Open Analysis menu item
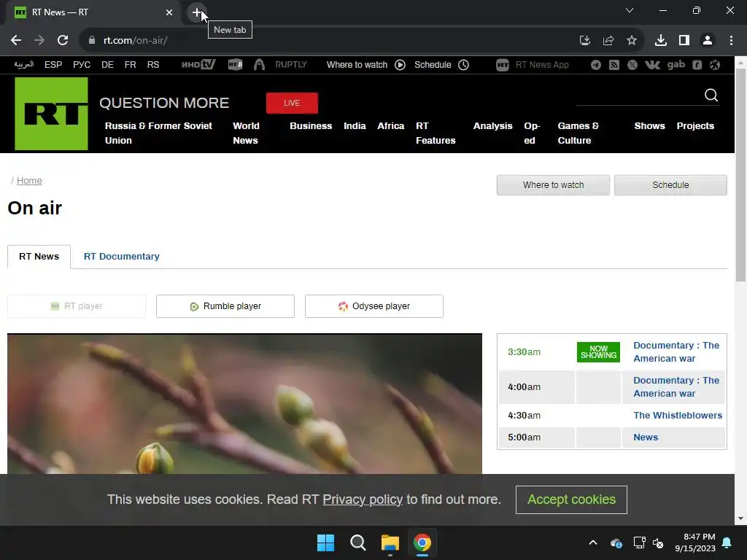The width and height of the screenshot is (747, 560). point(492,125)
